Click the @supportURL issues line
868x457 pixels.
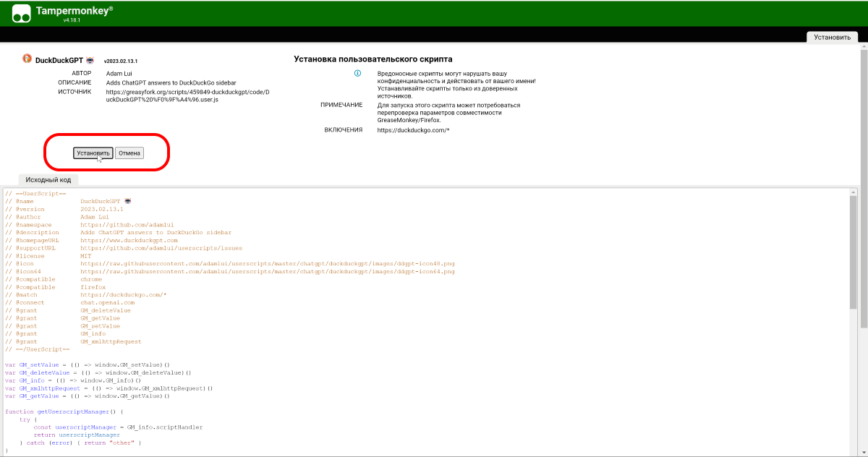[x=124, y=248]
